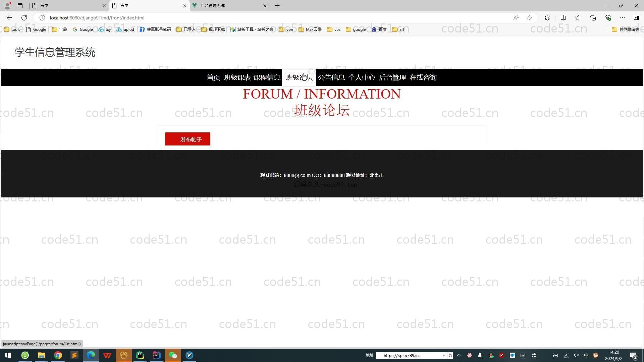Open the Max云梯 bookmark folder
Viewport: 644px width, 362px height.
click(x=310, y=29)
